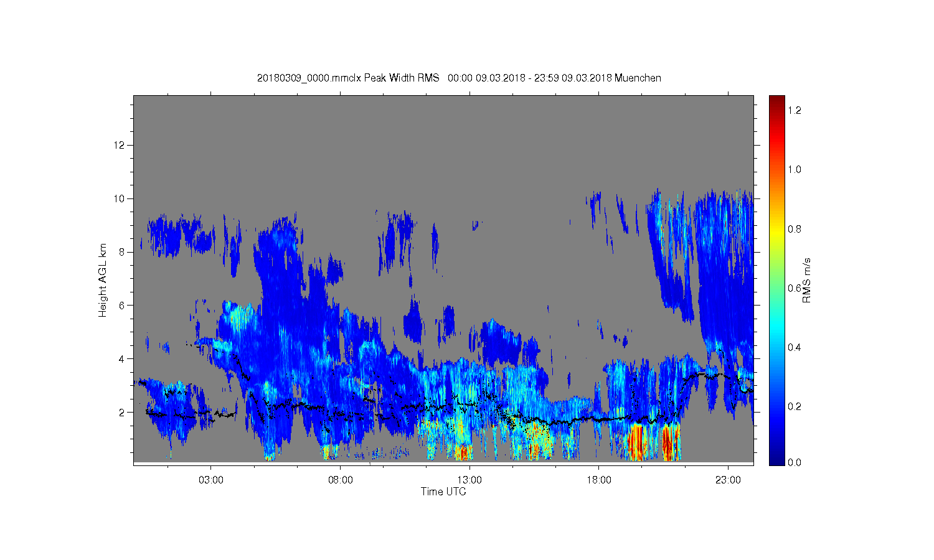Click the dark blue bottom of the colorbar
The width and height of the screenshot is (934, 560).
coord(776,459)
